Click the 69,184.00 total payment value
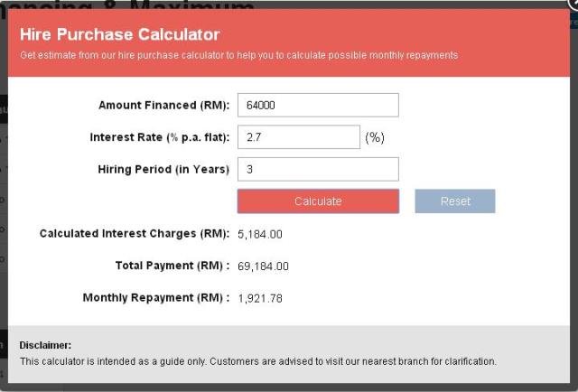This screenshot has width=578, height=392. tap(263, 266)
